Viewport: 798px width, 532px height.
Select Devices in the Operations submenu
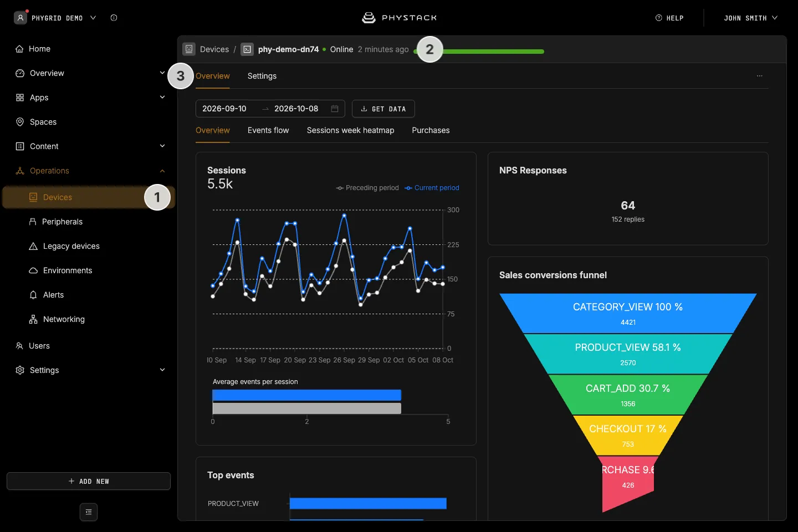(89, 197)
